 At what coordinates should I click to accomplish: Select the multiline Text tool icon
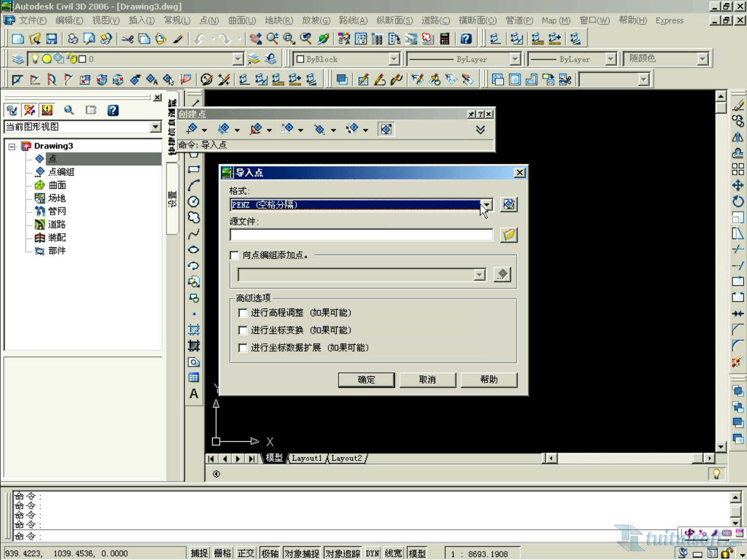pyautogui.click(x=193, y=394)
